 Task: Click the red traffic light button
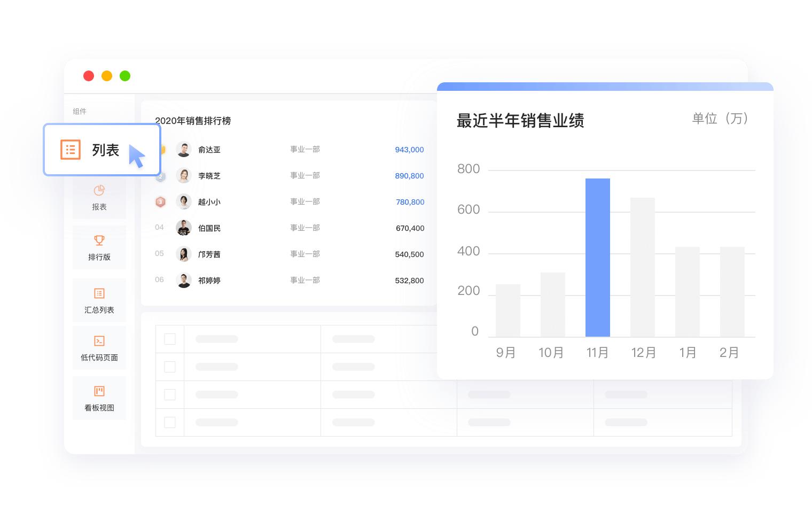point(89,76)
